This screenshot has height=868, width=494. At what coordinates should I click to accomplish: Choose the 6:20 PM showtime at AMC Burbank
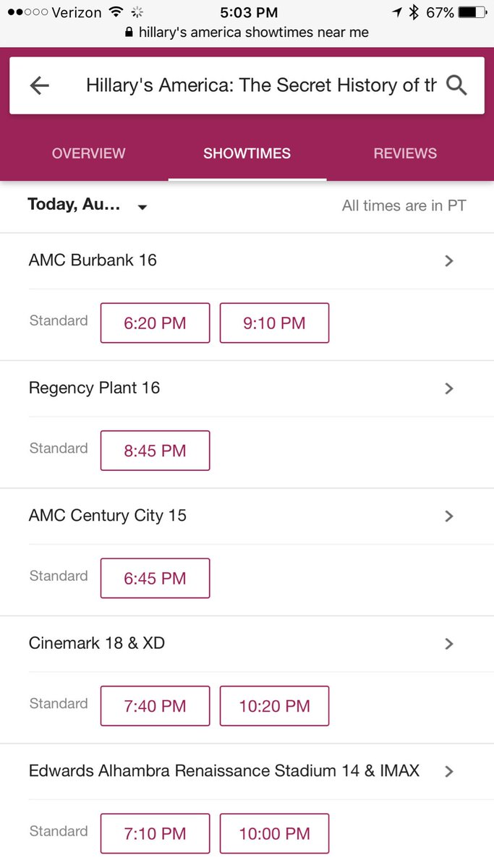point(155,323)
